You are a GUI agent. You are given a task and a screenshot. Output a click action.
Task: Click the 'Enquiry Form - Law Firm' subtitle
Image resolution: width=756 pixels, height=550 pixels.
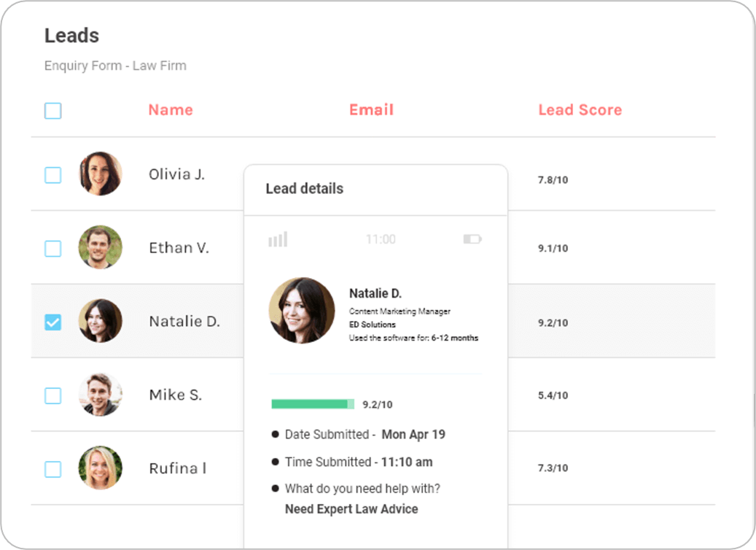pos(115,66)
